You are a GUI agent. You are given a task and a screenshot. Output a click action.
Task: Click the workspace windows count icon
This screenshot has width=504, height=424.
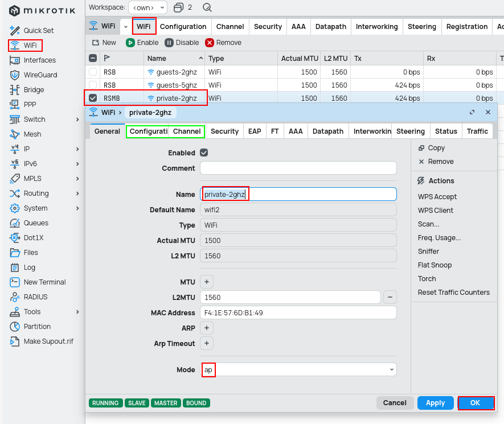pyautogui.click(x=178, y=7)
